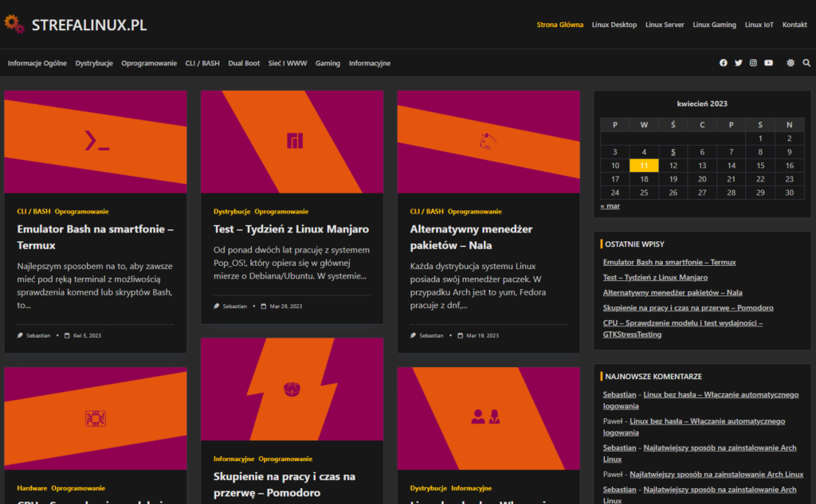Open article title Emulator Bash na smartfonie – Termux
Screen dimensions: 816x504
point(96,236)
